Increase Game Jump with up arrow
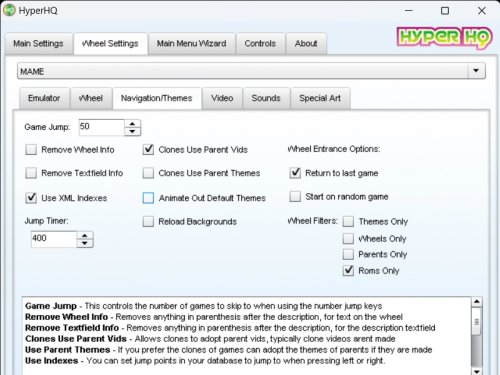The height and width of the screenshot is (375, 500). [x=132, y=124]
